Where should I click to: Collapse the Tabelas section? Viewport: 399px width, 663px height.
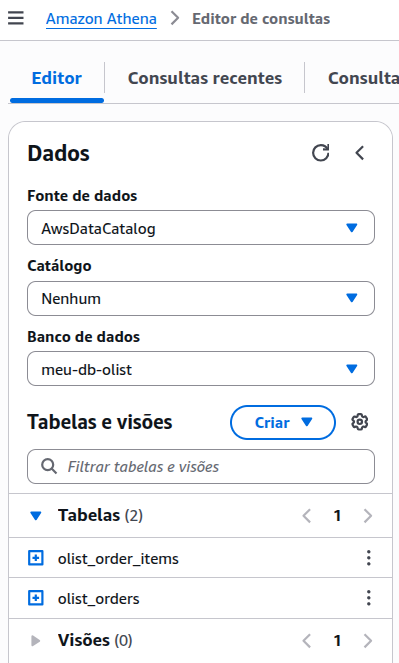pyautogui.click(x=36, y=515)
